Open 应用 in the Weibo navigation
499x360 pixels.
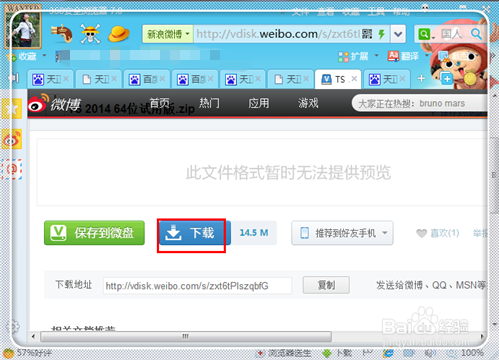[x=259, y=103]
